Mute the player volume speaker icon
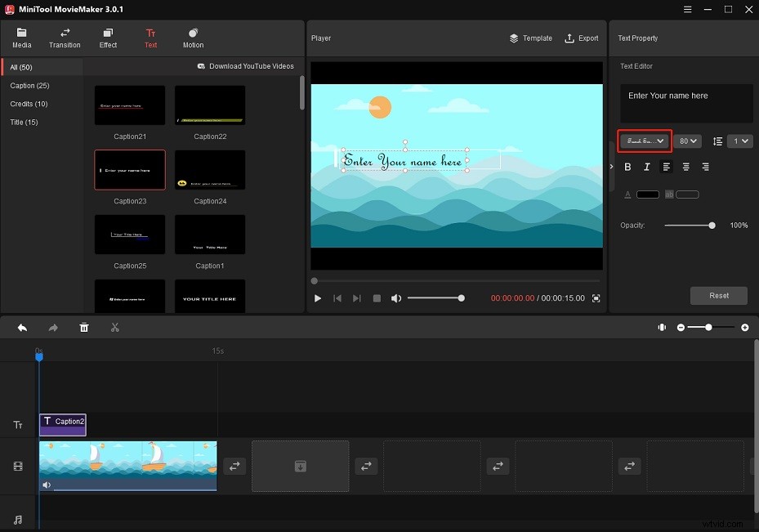This screenshot has width=759, height=532. pyautogui.click(x=396, y=299)
